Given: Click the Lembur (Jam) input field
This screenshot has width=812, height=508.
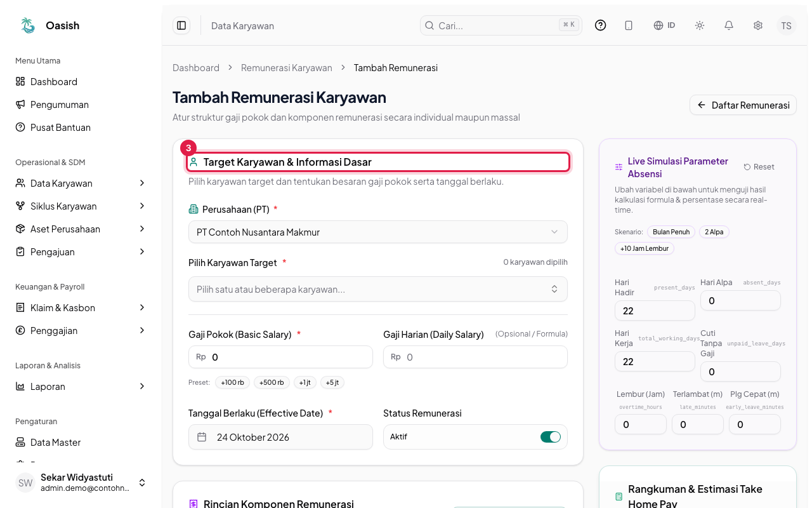Looking at the screenshot, I should (641, 424).
